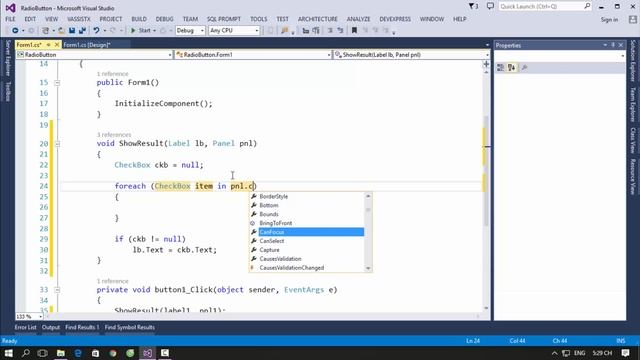Collapse the button1_Click method outline
The width and height of the screenshot is (640, 360).
[x=57, y=290]
